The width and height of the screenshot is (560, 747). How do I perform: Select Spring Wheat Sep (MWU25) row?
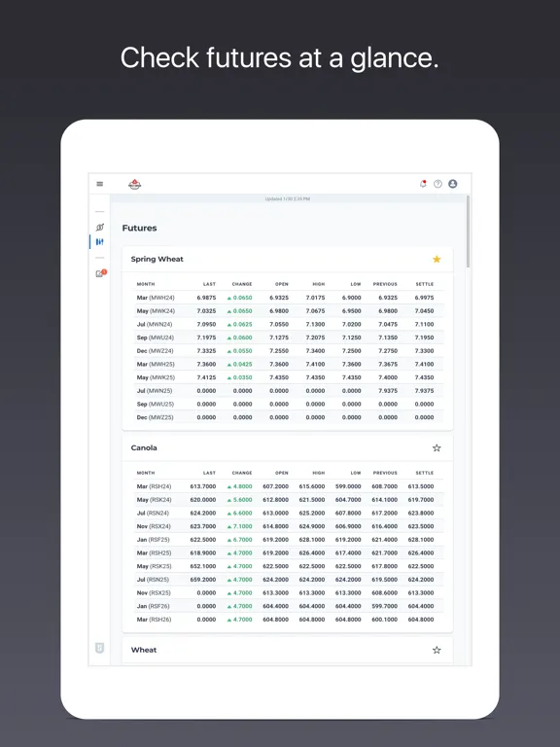288,405
